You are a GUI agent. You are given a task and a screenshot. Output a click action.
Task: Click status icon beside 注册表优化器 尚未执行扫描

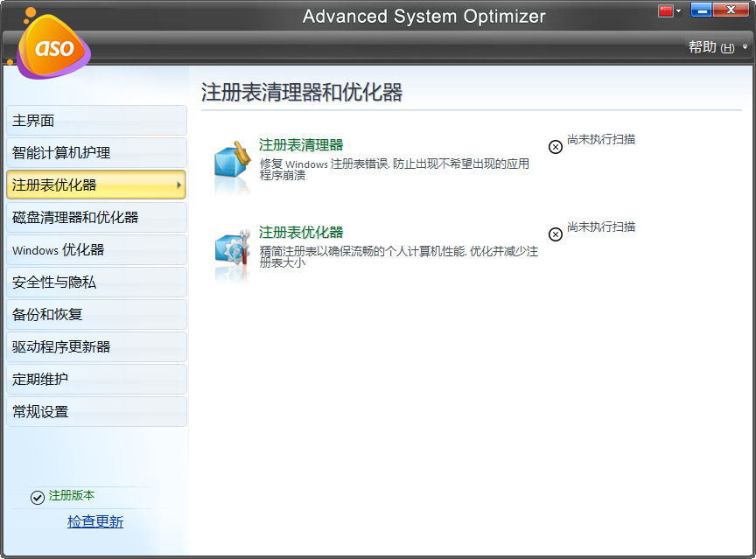coord(556,234)
